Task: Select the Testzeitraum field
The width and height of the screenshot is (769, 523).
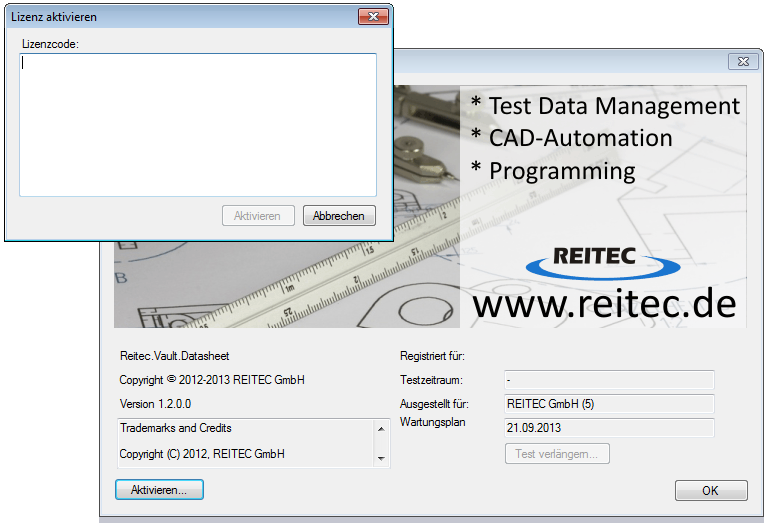Action: tap(608, 380)
